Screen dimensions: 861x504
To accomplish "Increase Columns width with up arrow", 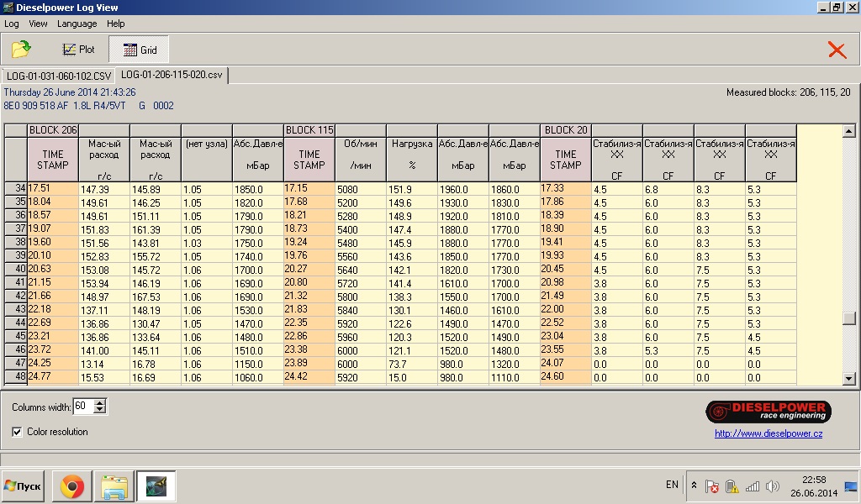I will (100, 403).
